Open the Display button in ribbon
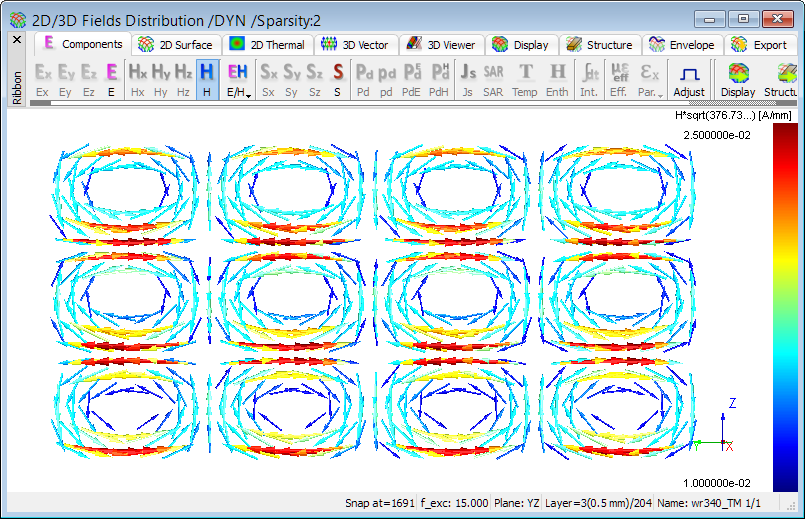 click(x=738, y=78)
